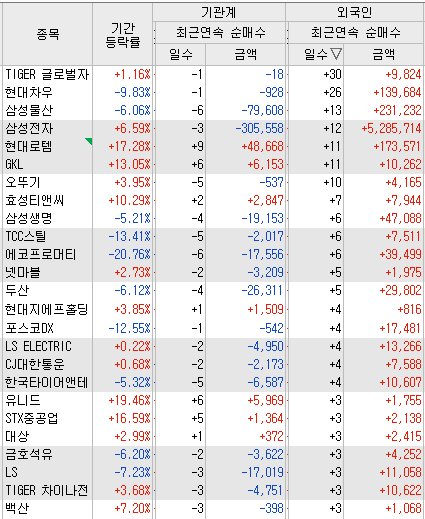425x519 pixels.
Task: Click 금액 header under 외국인
Action: point(384,54)
